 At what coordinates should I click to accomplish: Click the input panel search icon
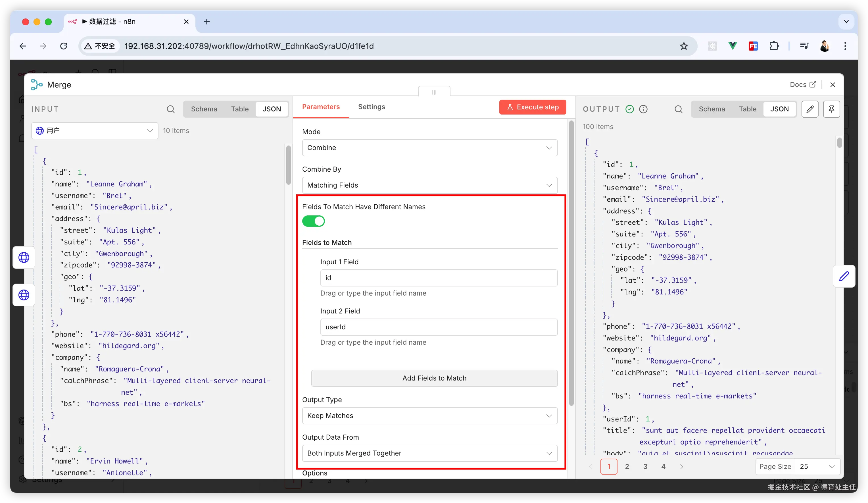[x=170, y=109]
